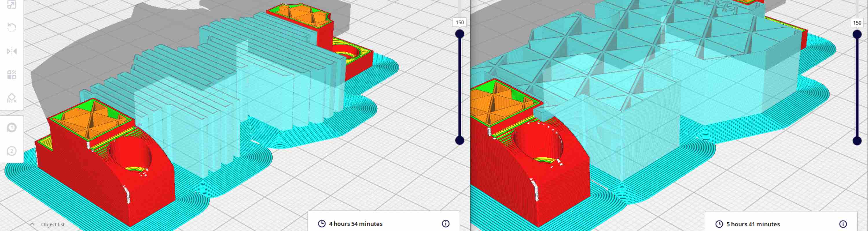Click the layer number field 150 in left view
This screenshot has height=231, width=868.
point(460,22)
